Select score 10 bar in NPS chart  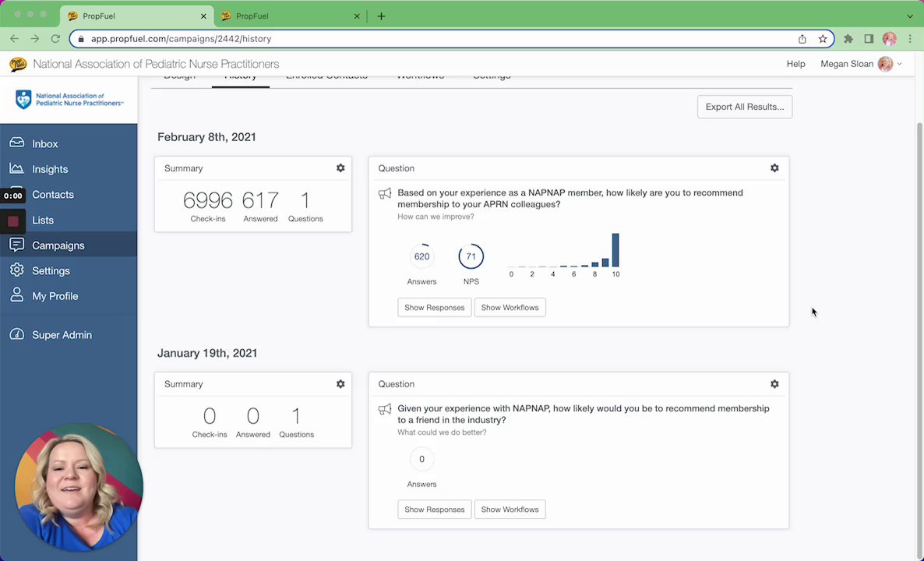click(615, 250)
